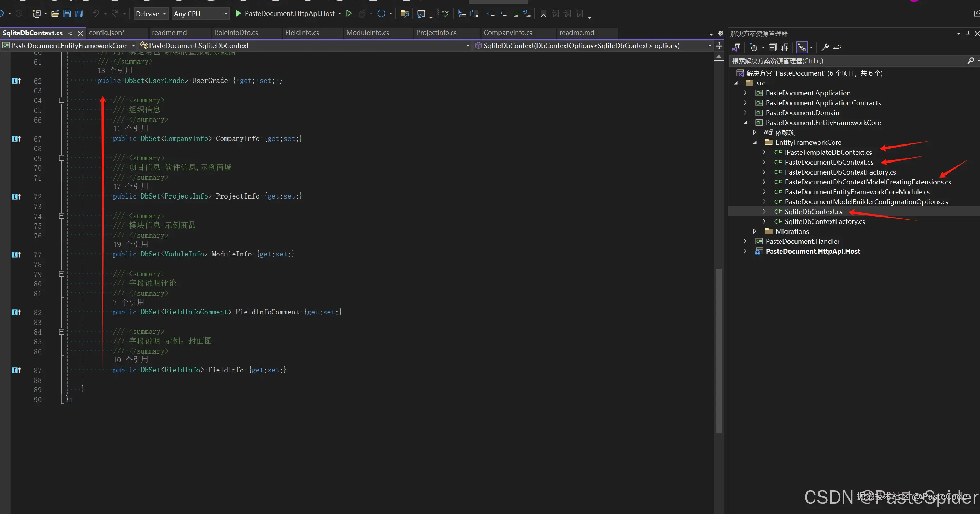
Task: Switch to the ModuleInfo.cs tab
Action: click(x=368, y=33)
